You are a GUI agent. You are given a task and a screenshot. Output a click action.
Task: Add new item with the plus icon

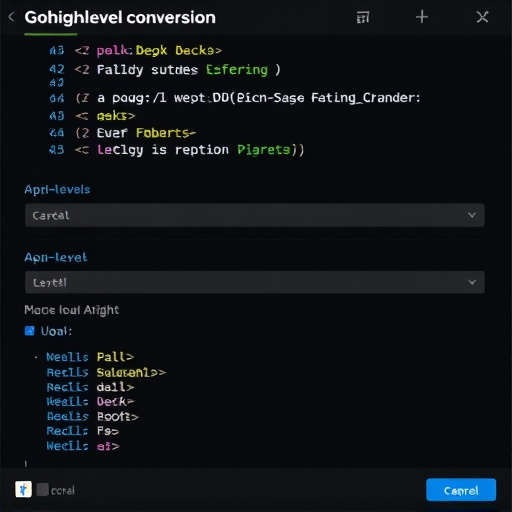422,17
